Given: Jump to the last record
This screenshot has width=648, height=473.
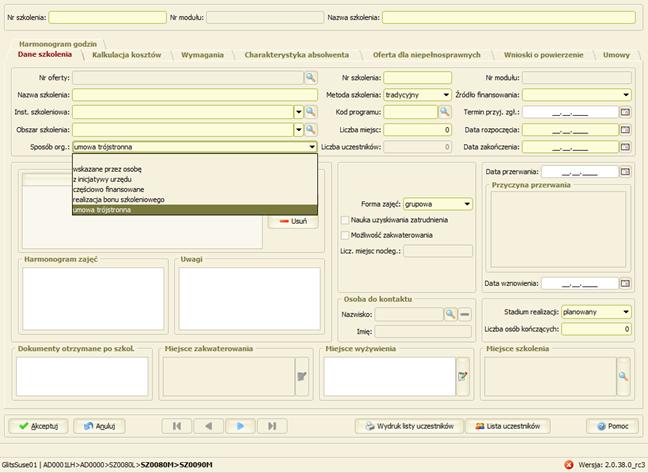Looking at the screenshot, I should 272,426.
